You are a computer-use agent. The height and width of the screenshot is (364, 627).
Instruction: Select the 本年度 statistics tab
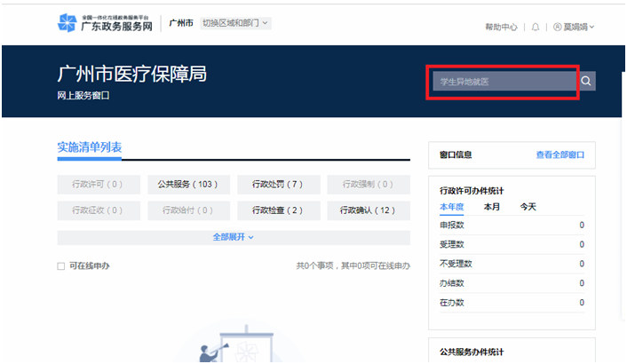point(452,207)
